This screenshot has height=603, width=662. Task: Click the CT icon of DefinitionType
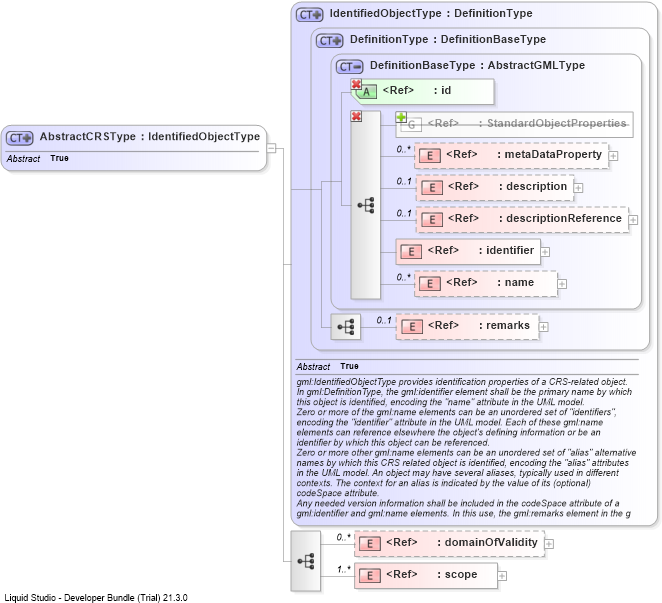329,41
